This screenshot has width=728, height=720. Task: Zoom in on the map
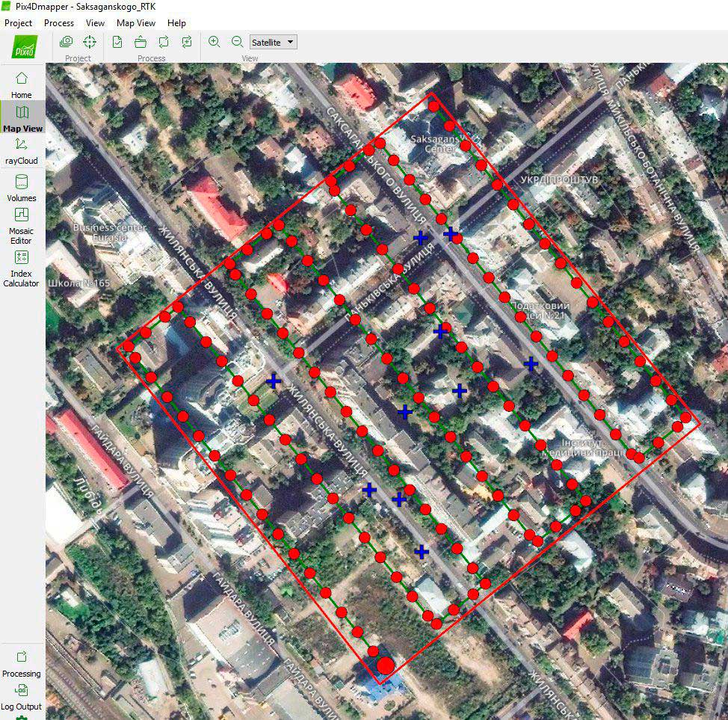pos(214,42)
